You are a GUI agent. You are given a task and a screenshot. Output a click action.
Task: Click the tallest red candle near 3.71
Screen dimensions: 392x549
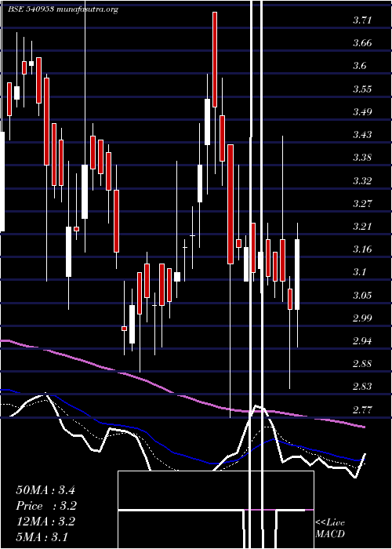click(215, 60)
